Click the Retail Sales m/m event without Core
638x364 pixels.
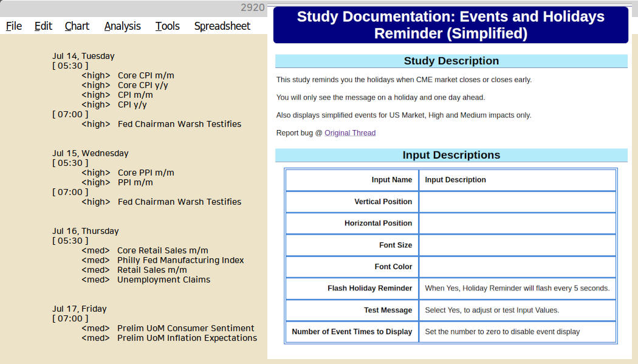pyautogui.click(x=152, y=270)
